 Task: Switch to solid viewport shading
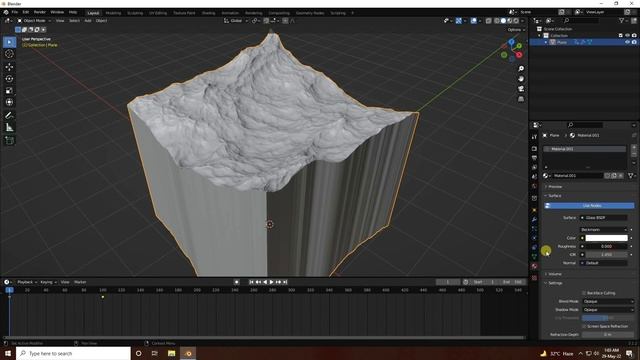click(x=503, y=20)
